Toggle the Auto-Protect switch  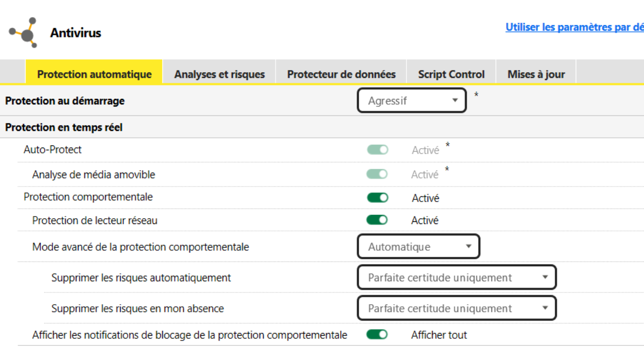[x=378, y=150]
